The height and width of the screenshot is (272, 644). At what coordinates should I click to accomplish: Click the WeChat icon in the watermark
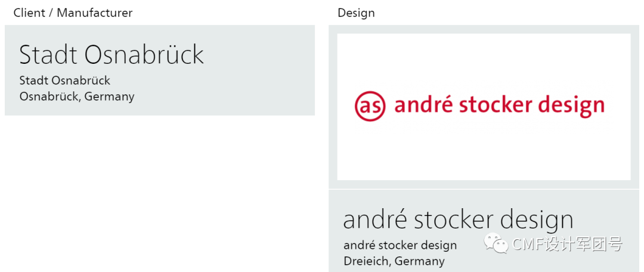[x=497, y=243]
